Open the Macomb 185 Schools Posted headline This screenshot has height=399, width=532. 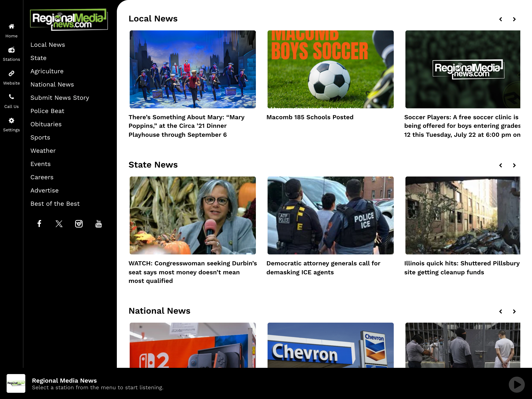pyautogui.click(x=310, y=117)
